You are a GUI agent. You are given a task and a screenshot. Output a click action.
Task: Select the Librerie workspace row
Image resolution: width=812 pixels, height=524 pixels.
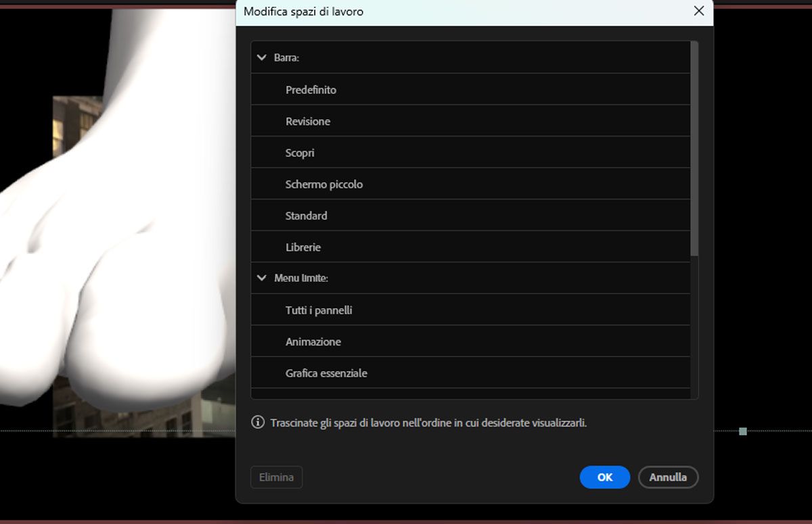coord(470,247)
